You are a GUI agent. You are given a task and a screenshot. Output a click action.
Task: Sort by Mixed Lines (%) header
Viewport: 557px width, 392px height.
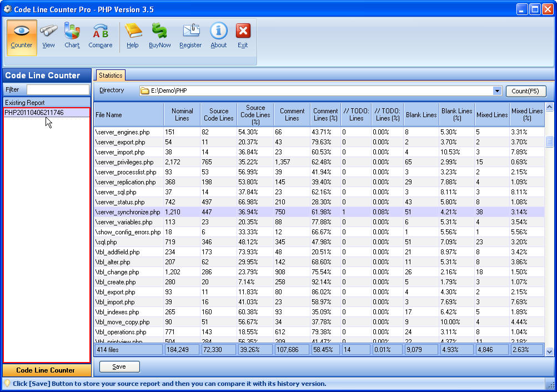[x=527, y=115]
